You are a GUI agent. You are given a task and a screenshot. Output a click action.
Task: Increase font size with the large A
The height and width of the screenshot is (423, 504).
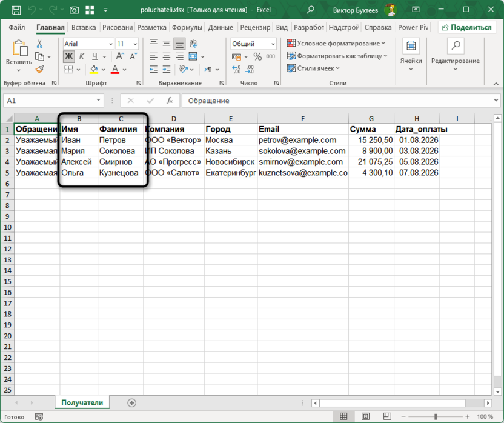[120, 56]
